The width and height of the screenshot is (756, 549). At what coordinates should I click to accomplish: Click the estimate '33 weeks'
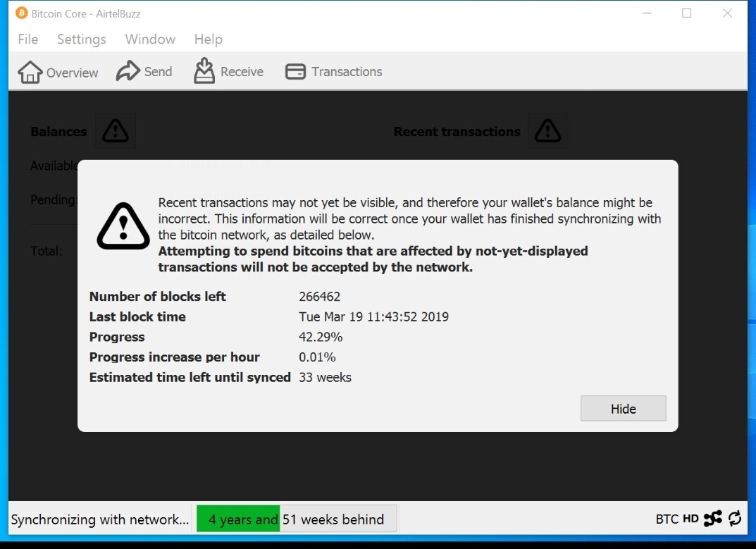pyautogui.click(x=325, y=377)
